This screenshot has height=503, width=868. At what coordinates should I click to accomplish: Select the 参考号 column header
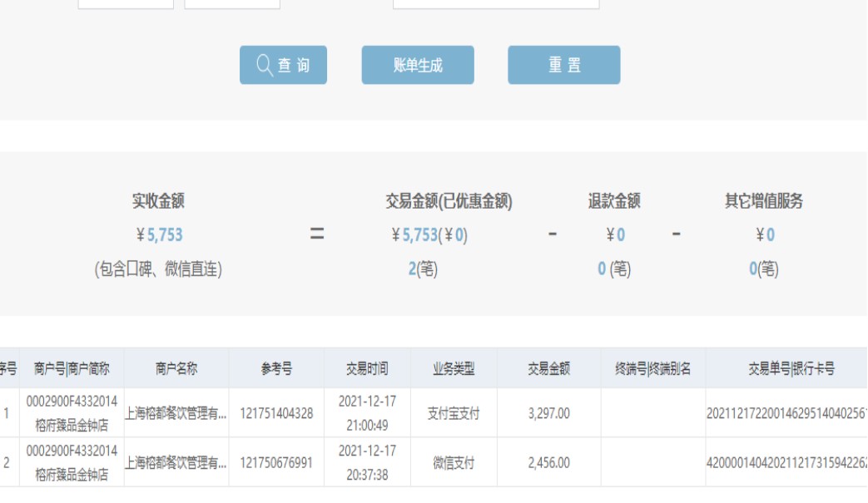point(276,369)
